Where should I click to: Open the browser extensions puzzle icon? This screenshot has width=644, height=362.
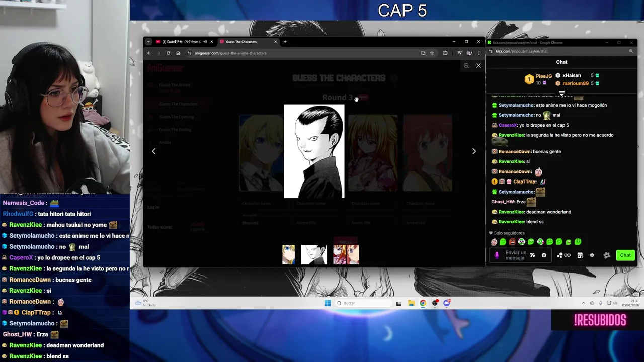point(445,53)
